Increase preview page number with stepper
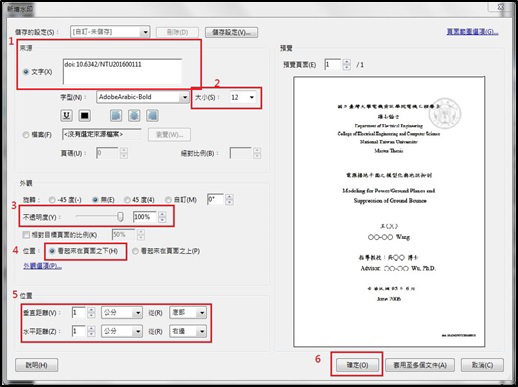The image size is (518, 387). pos(347,62)
